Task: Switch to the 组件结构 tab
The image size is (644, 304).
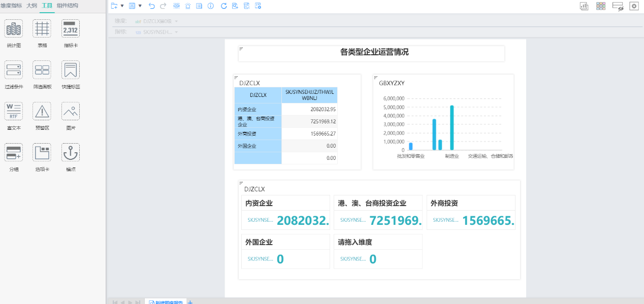Action: tap(68, 6)
